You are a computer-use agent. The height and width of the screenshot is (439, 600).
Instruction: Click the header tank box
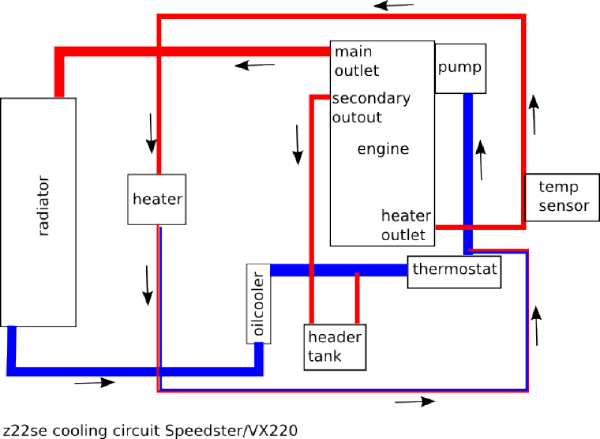(335, 347)
